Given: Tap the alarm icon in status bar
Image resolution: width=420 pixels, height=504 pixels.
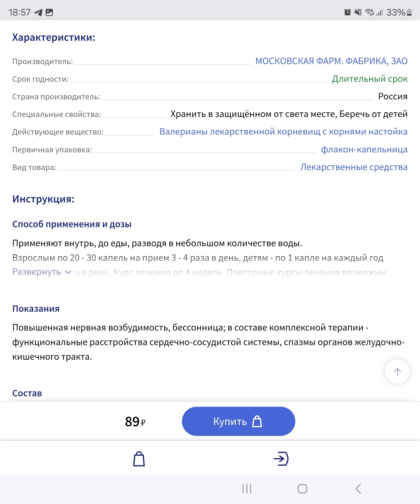Looking at the screenshot, I should pos(347,12).
